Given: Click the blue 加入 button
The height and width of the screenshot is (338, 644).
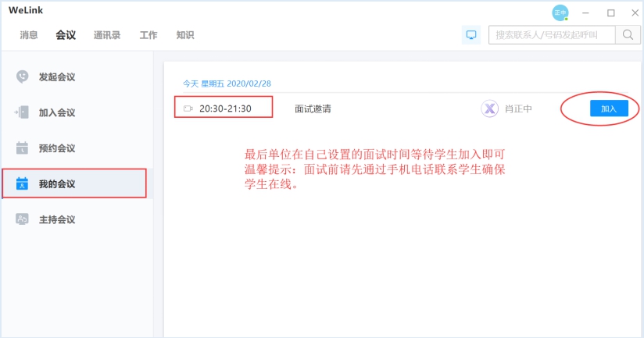Looking at the screenshot, I should pyautogui.click(x=609, y=109).
